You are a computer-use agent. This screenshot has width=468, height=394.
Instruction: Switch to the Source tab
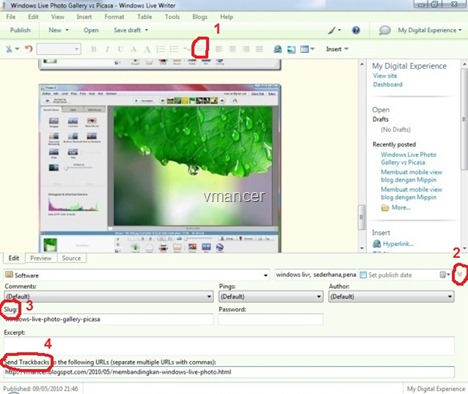click(x=71, y=258)
